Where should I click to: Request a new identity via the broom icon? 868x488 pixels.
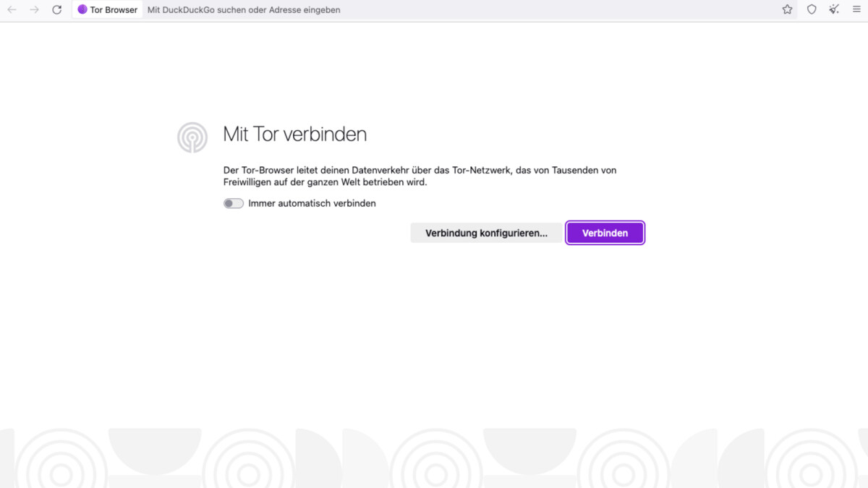(x=833, y=9)
